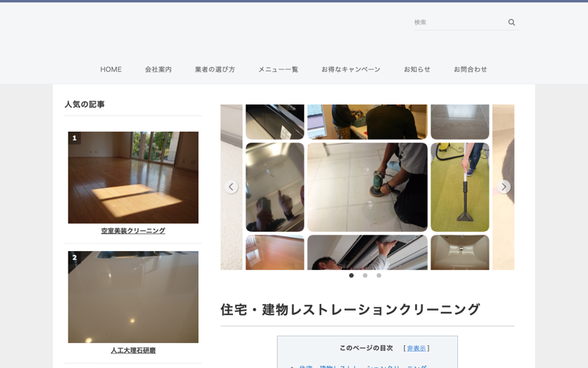Open the お問合わせ menu item
This screenshot has width=588, height=368.
point(470,69)
